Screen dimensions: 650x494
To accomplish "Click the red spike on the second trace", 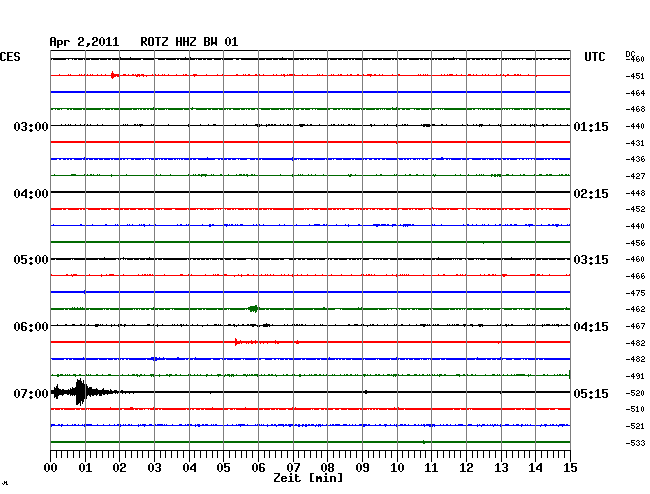I will [x=113, y=75].
